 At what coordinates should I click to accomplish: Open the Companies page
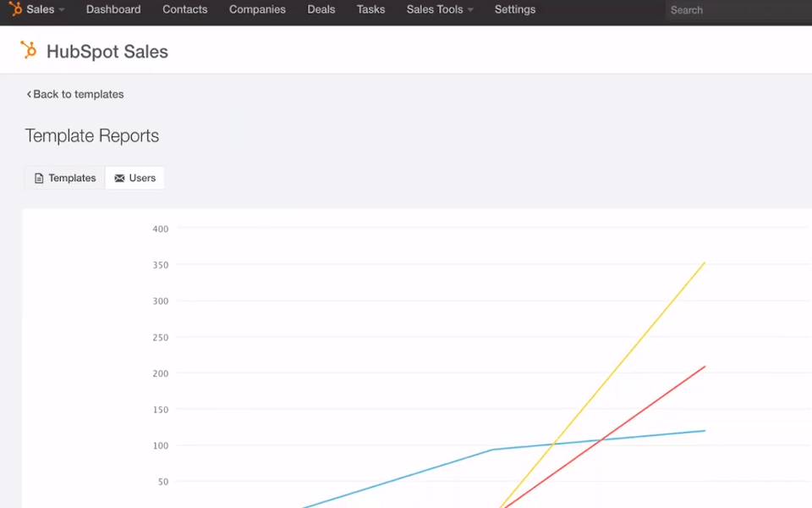pyautogui.click(x=257, y=9)
